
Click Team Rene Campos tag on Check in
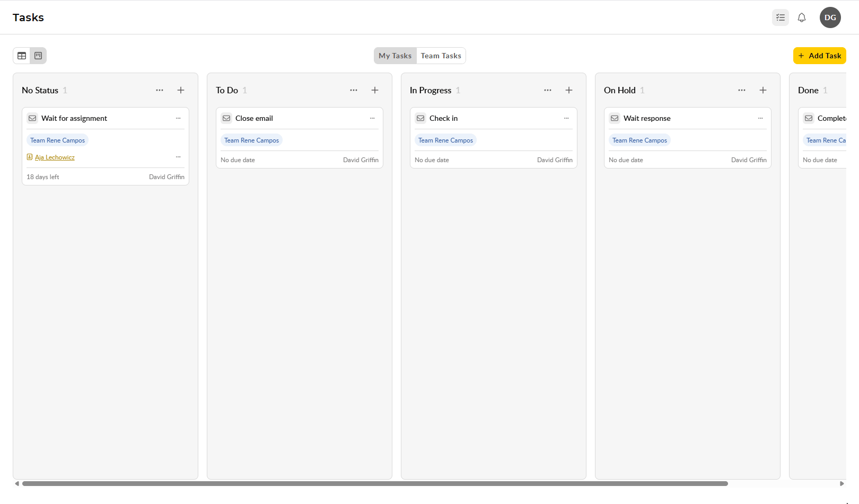(445, 140)
